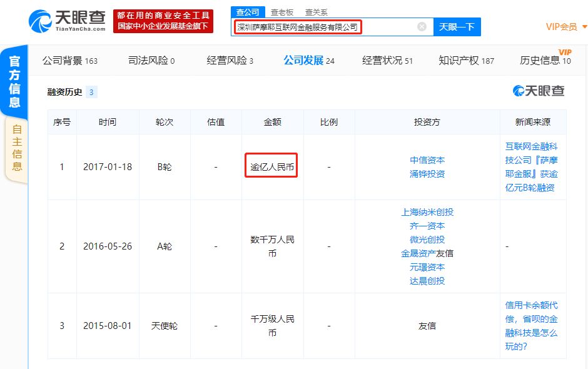Open the 知识产权 187 tab
Screen dimensions: 588x369
(x=467, y=61)
